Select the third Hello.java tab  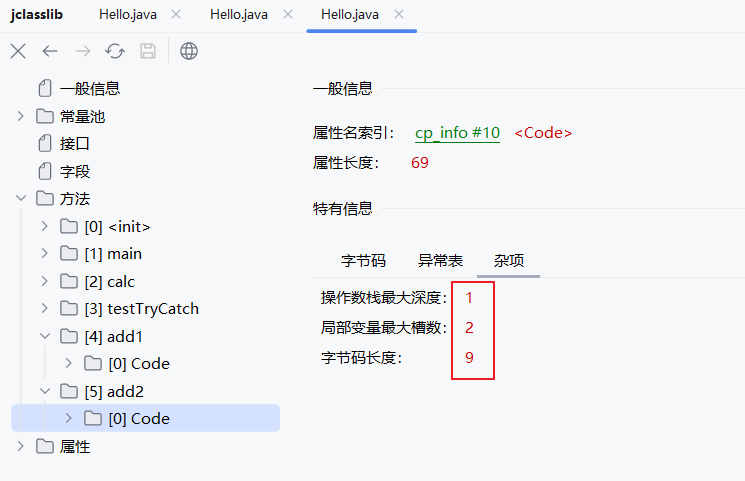350,15
